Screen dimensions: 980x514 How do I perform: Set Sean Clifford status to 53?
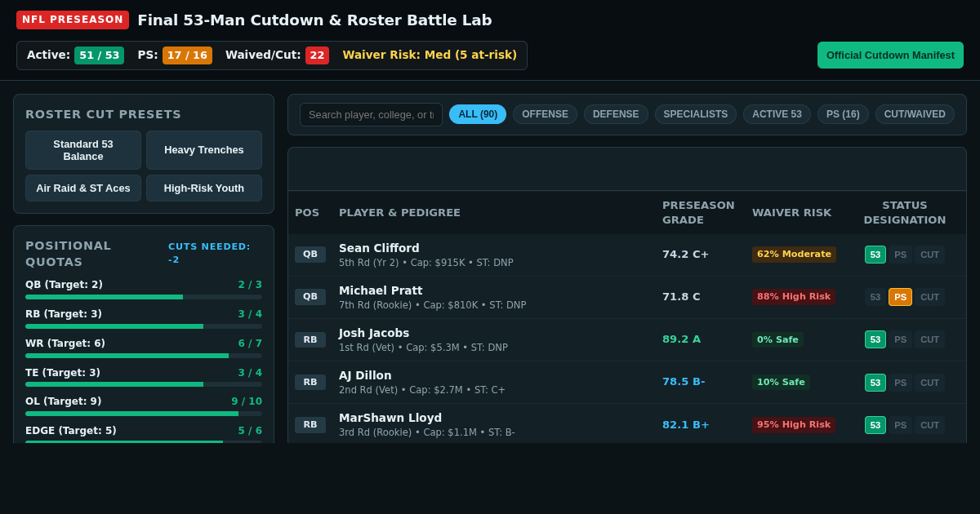(875, 255)
